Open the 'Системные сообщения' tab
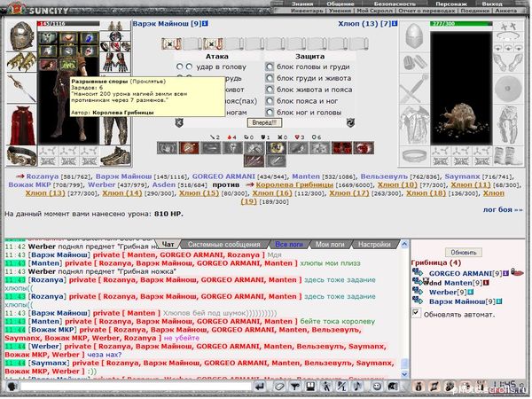This screenshot has height=399, width=532. tap(225, 244)
